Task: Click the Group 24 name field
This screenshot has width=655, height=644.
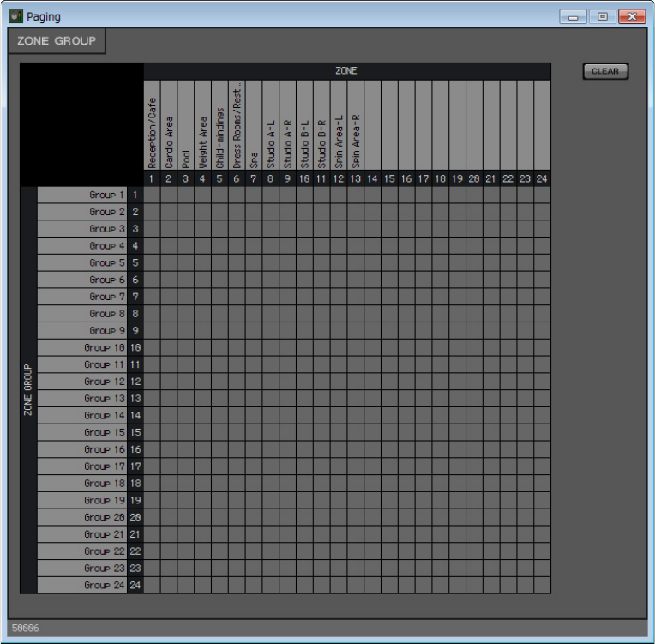Action: pos(82,585)
